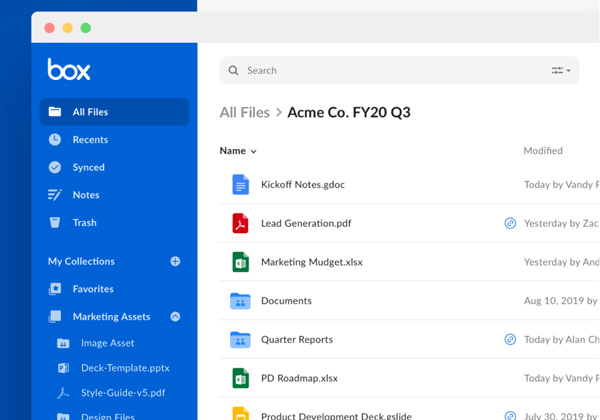
Task: Click the Lead Generation PDF icon
Action: tap(240, 223)
